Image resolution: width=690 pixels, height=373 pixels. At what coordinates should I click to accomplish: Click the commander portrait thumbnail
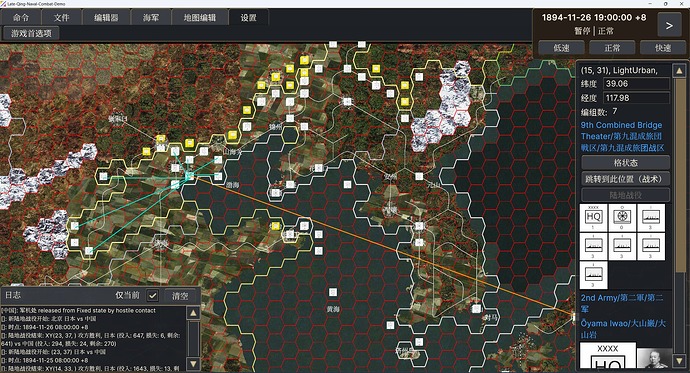[654, 358]
